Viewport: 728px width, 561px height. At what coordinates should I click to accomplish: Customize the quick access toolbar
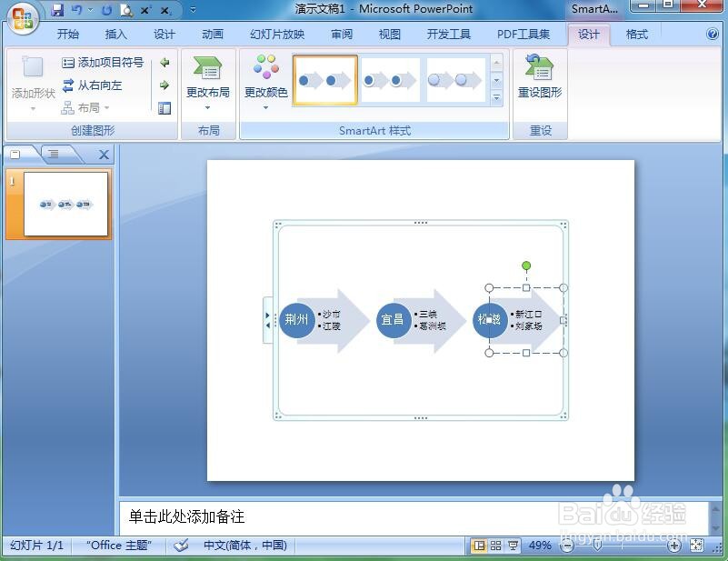tap(194, 10)
